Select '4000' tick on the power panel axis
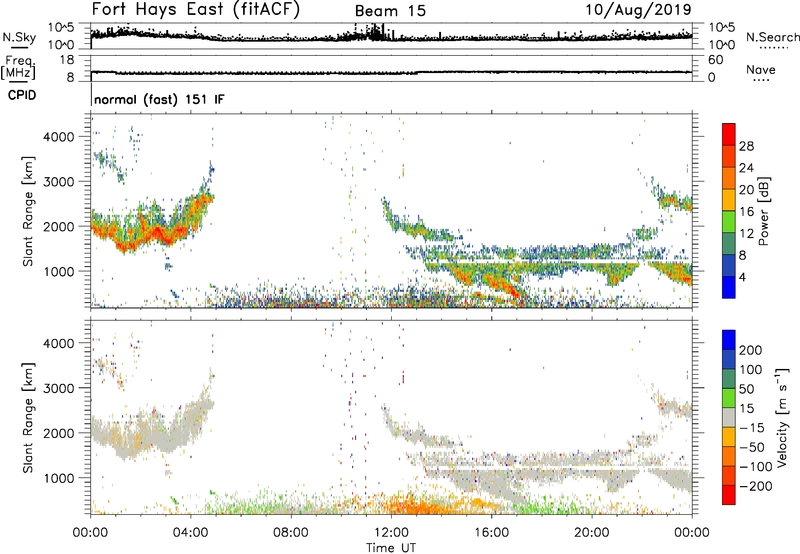Image resolution: width=800 pixels, height=554 pixels. click(x=59, y=137)
